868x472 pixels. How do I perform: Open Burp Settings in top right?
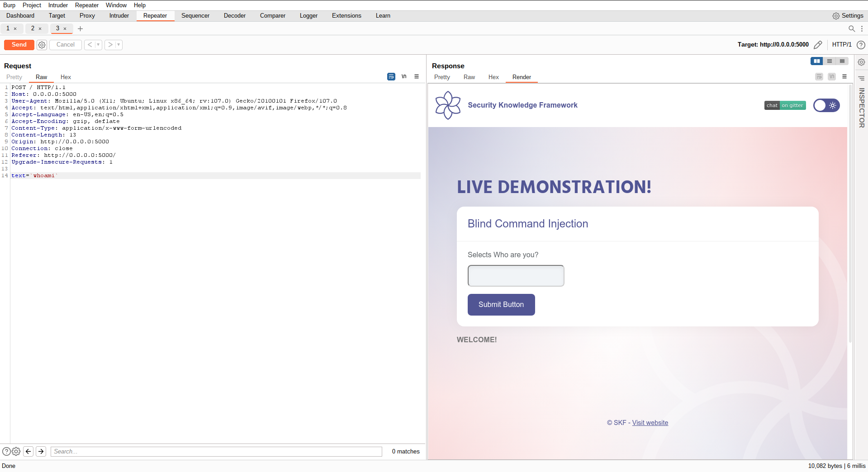(848, 16)
